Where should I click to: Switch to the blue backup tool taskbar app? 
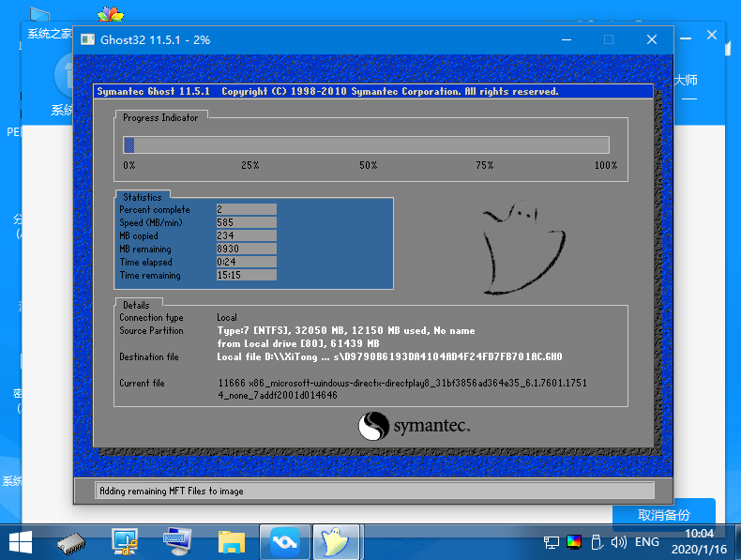click(x=284, y=541)
